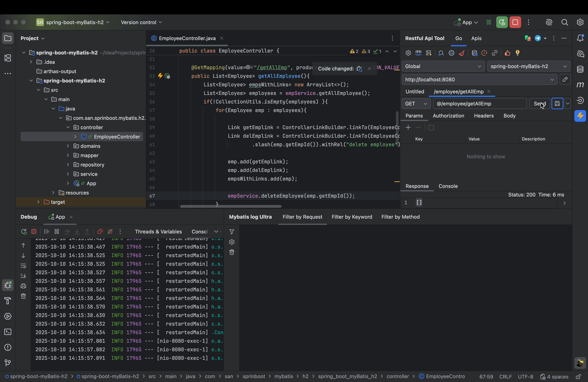Image resolution: width=588 pixels, height=382 pixels.
Task: Check the select-all params checkbox
Action: [431, 128]
